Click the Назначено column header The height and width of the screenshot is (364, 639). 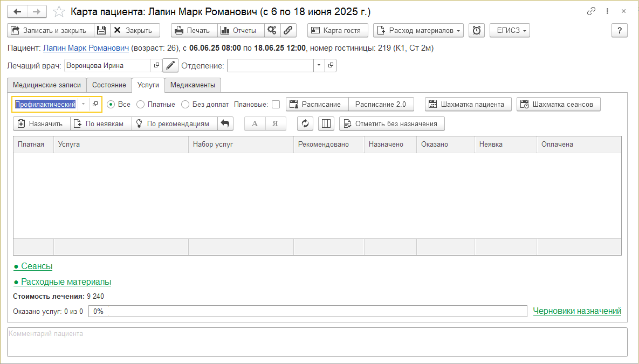[x=390, y=145]
